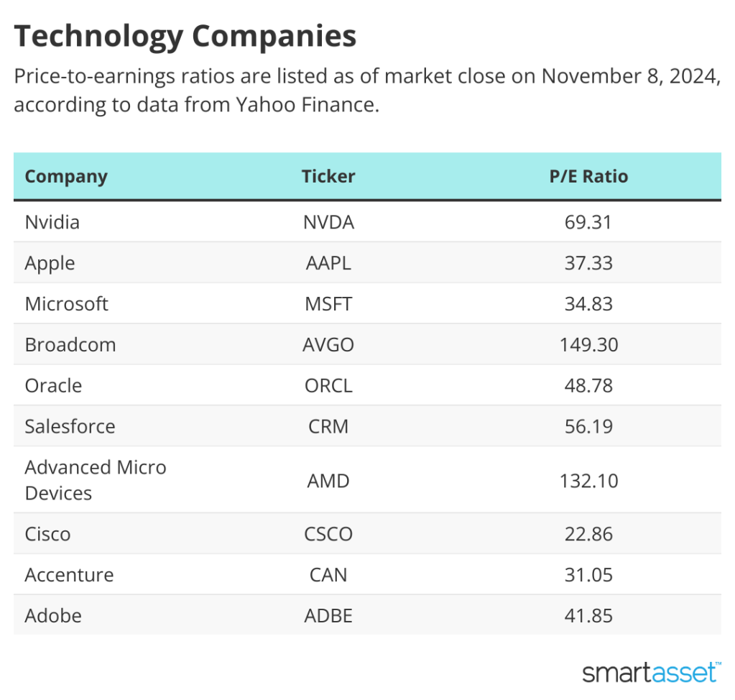The image size is (735, 700).
Task: Click the P/E Ratio column header
Action: click(588, 177)
